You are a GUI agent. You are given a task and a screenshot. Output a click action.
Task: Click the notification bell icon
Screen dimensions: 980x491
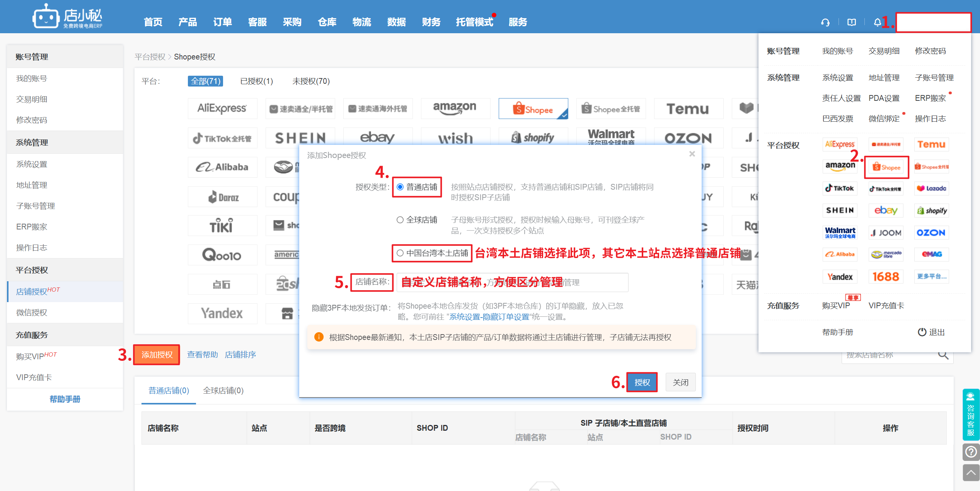(877, 22)
